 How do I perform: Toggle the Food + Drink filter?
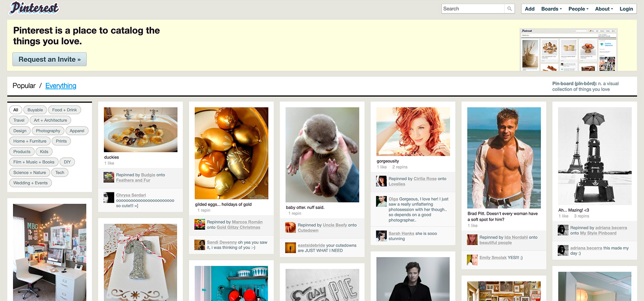click(x=64, y=110)
